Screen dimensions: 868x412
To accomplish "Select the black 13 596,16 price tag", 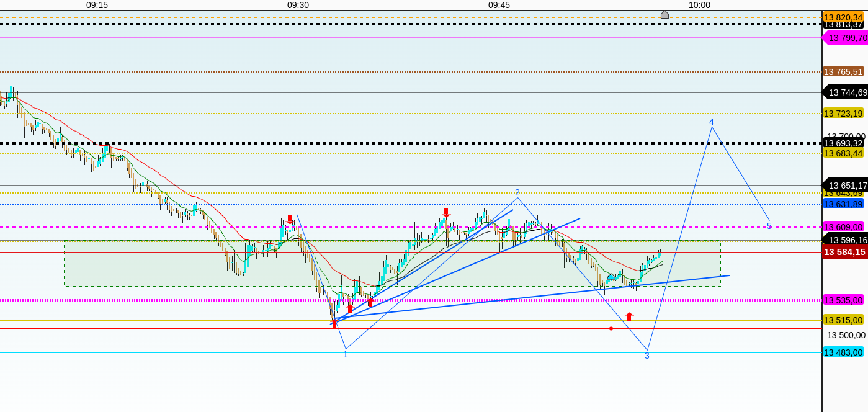I will [845, 240].
